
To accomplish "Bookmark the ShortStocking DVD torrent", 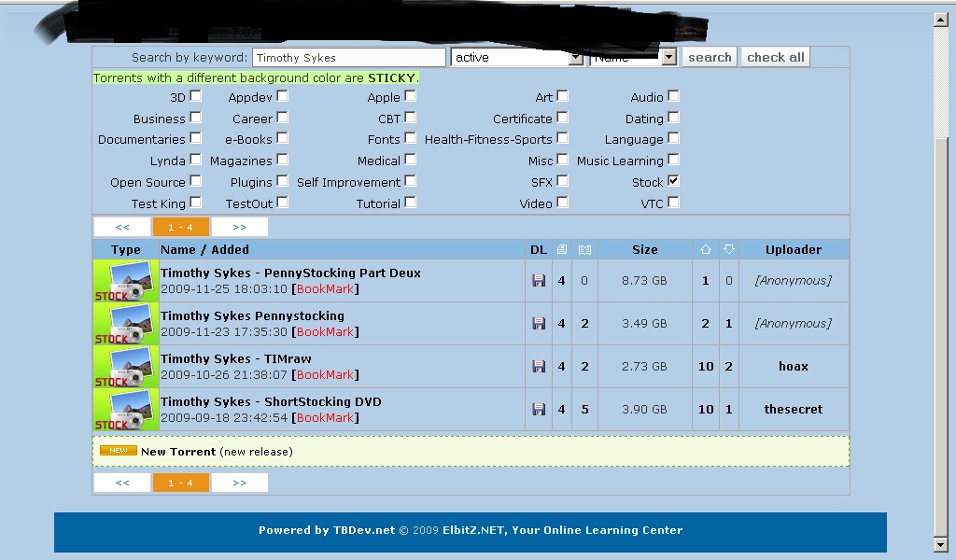I will [x=325, y=418].
